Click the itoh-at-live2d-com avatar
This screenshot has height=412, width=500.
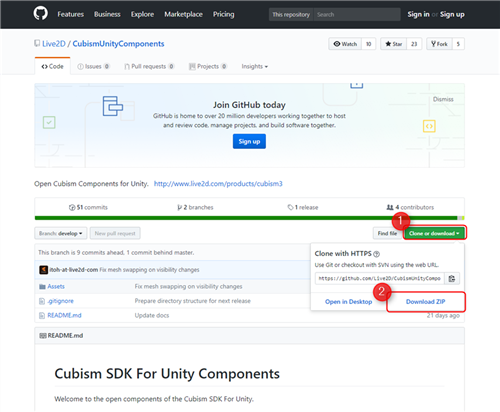coord(44,270)
